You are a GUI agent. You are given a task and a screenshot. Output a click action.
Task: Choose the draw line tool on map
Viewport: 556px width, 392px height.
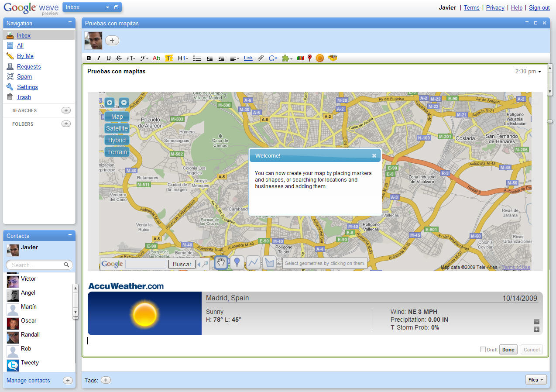(x=254, y=262)
